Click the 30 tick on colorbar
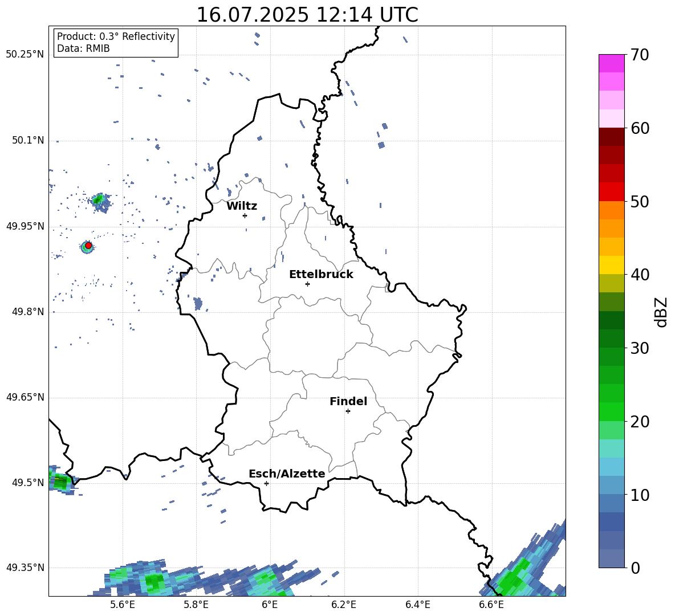Viewport: 675px width, 616px height. pyautogui.click(x=640, y=348)
